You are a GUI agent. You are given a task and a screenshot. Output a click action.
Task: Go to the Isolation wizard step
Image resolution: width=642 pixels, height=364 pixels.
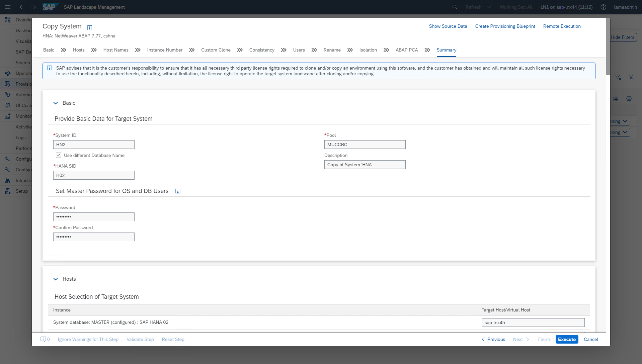368,50
